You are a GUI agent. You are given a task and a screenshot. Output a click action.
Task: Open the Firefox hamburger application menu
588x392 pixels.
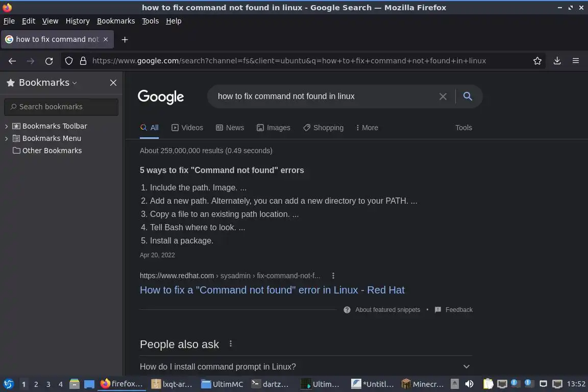pos(576,61)
